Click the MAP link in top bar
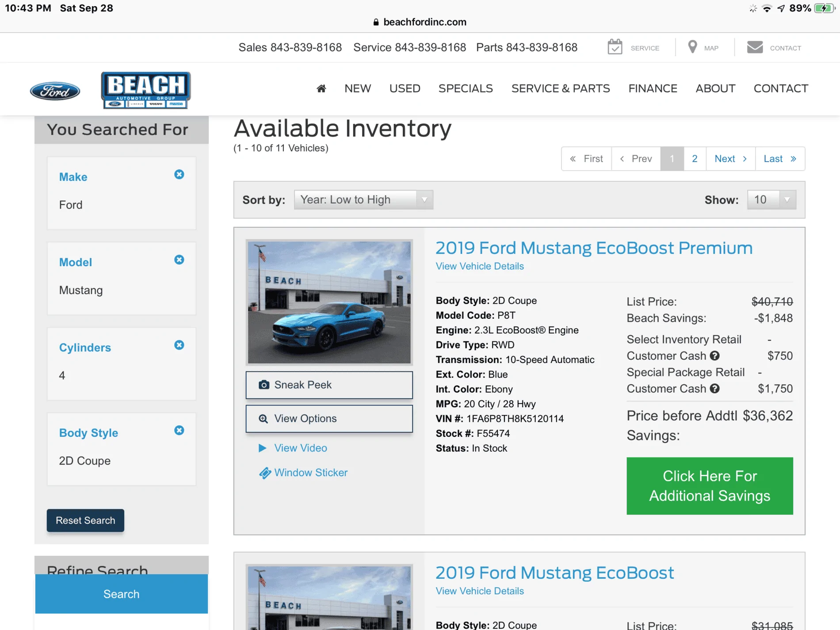840x630 pixels. coord(711,48)
